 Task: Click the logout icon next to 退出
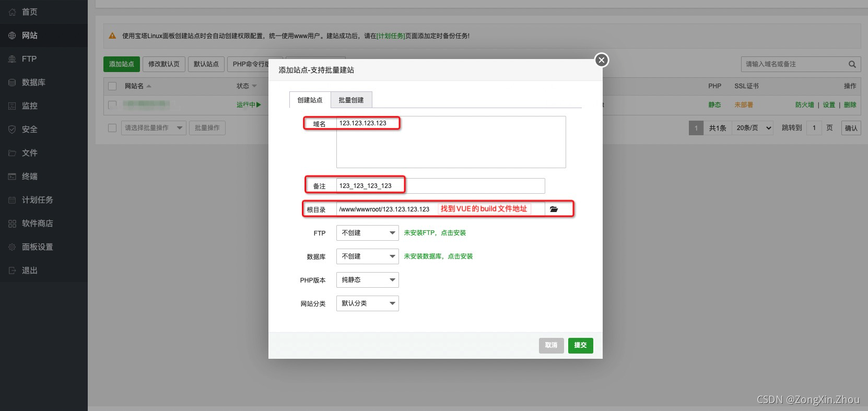click(x=12, y=271)
